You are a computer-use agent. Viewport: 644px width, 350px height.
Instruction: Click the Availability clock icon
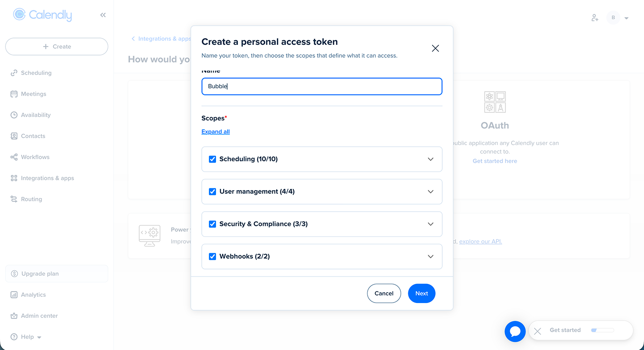click(x=14, y=115)
